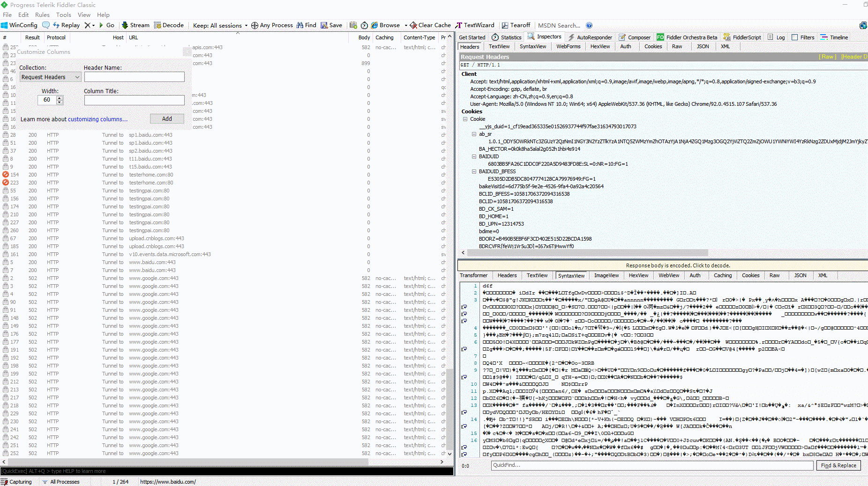This screenshot has width=868, height=486.
Task: Click the Go resume button
Action: (107, 25)
